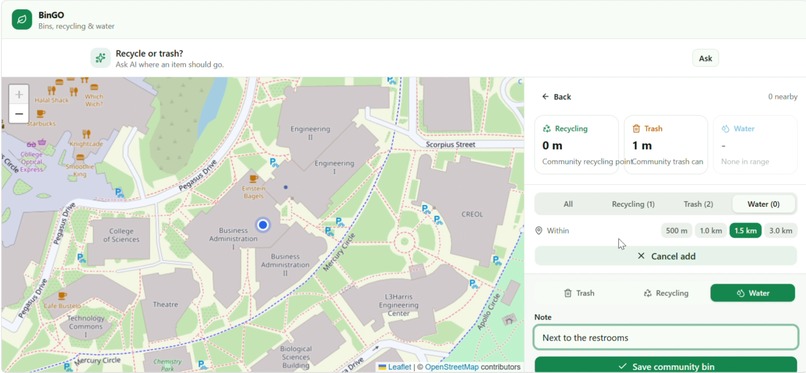This screenshot has width=806, height=373.
Task: Click the Technology Commons I label
Action: click(x=85, y=326)
